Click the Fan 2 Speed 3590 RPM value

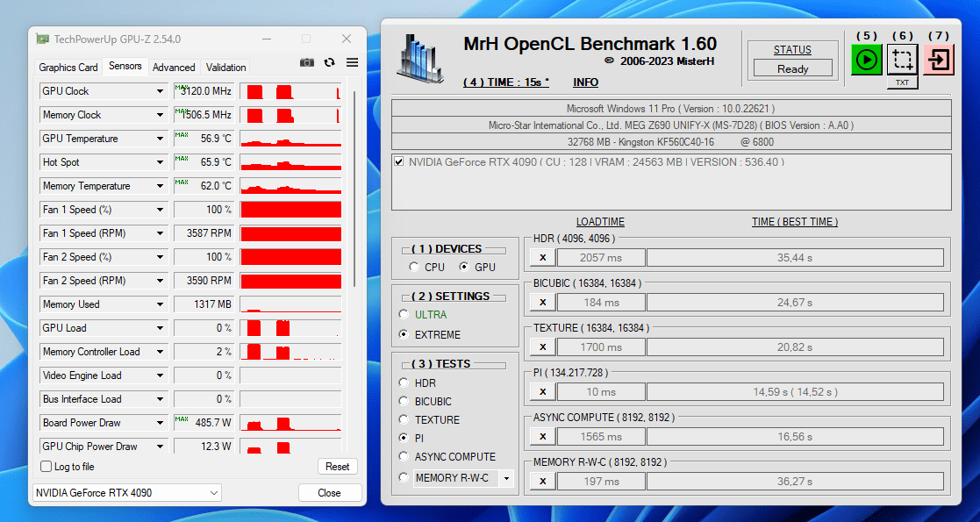tap(204, 281)
